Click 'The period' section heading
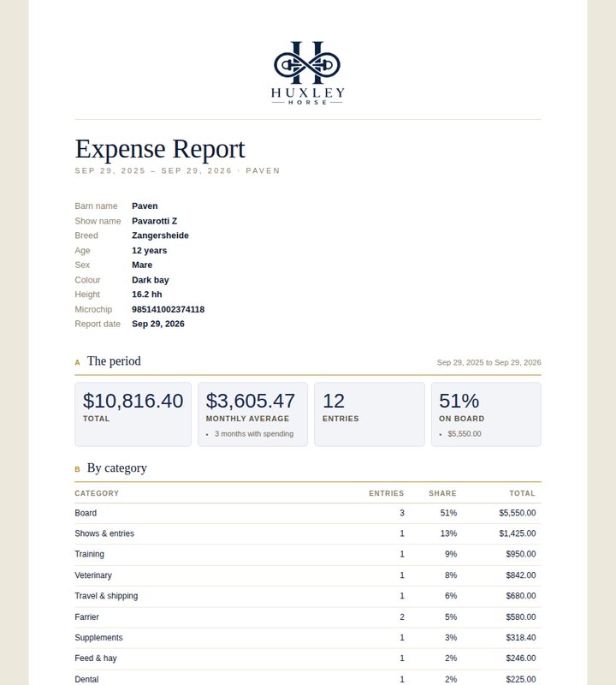Screen dimensions: 616x685 point(114,361)
